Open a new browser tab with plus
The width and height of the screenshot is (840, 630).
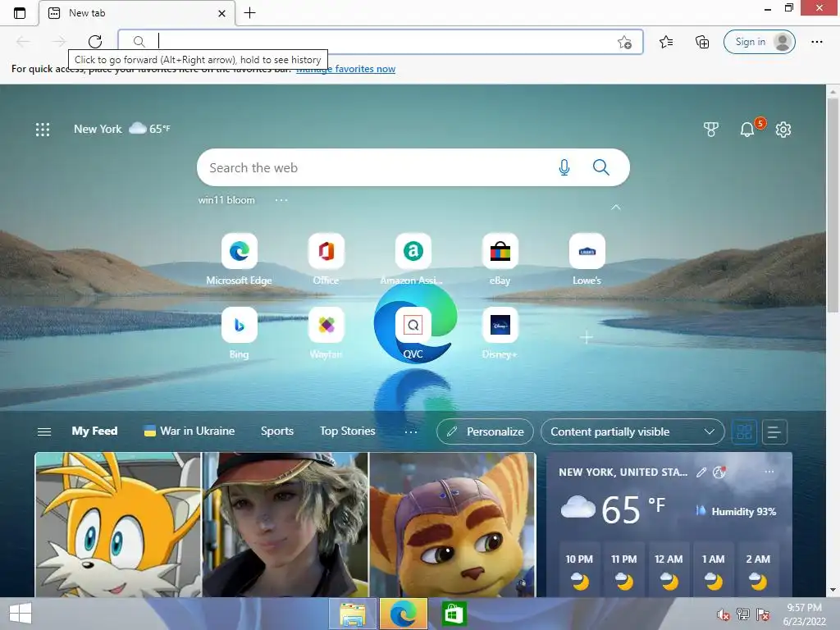(249, 13)
